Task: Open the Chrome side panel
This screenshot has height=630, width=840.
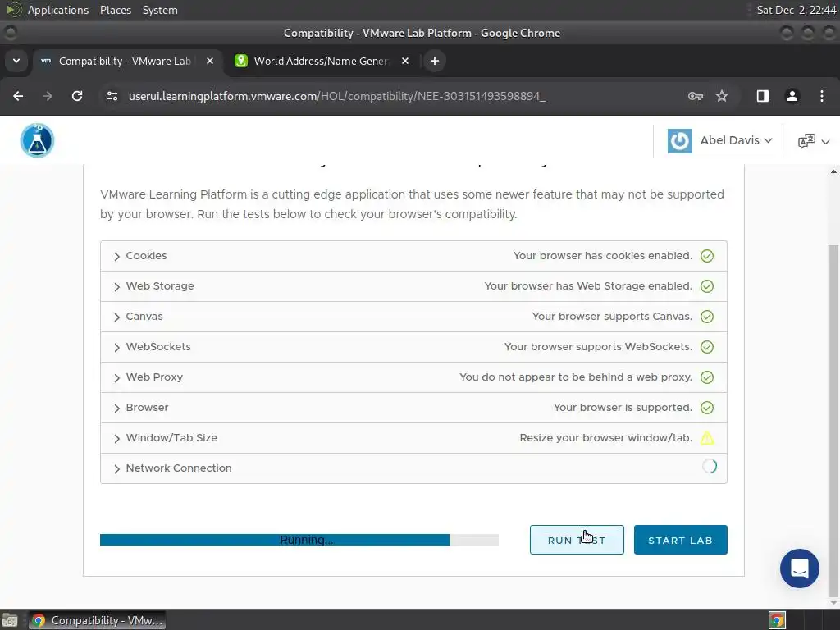Action: coord(762,96)
